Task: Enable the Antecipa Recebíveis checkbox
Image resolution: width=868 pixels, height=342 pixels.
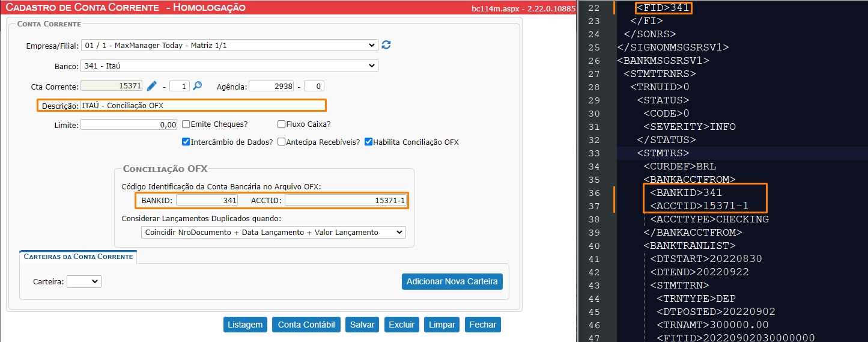Action: click(x=282, y=142)
